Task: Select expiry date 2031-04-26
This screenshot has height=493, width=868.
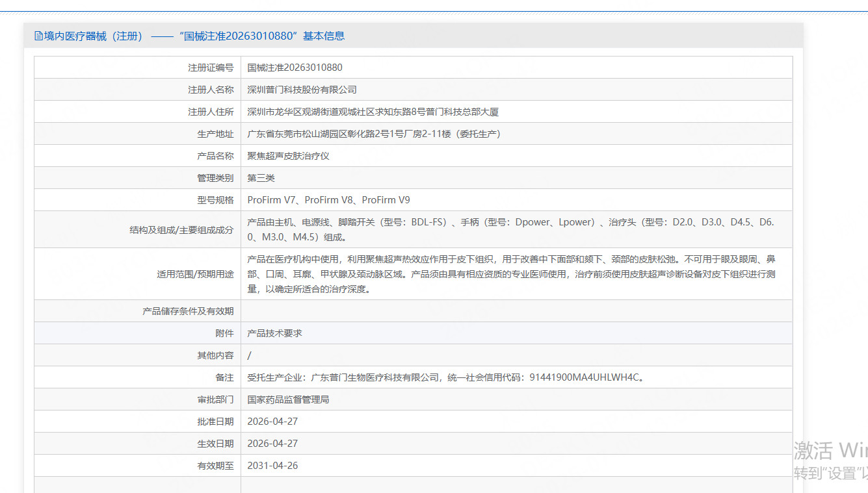Action: coord(272,466)
